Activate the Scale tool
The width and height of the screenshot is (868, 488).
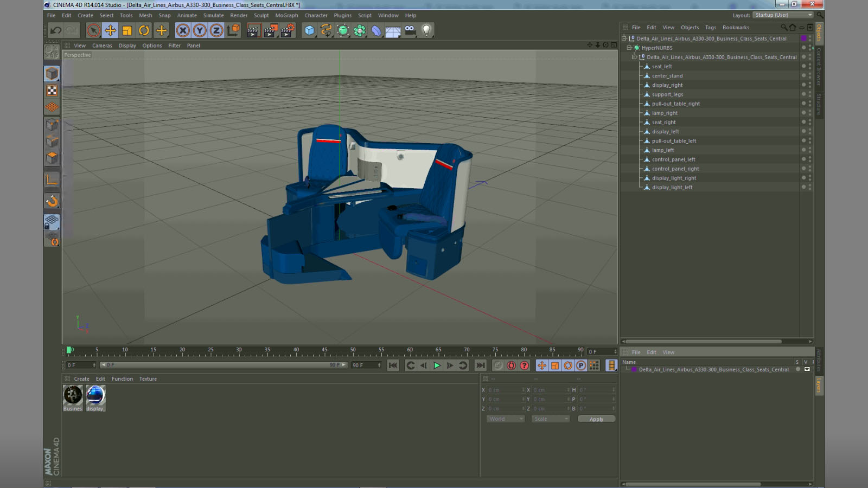[127, 30]
